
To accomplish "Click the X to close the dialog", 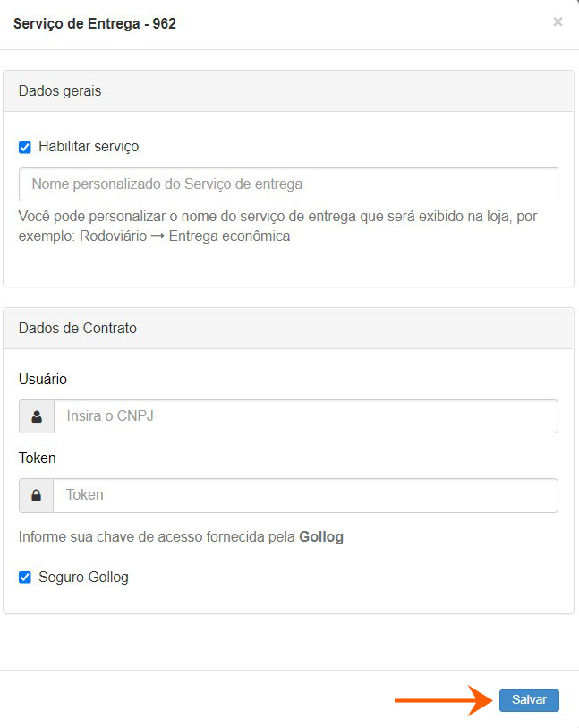I will coord(558,21).
